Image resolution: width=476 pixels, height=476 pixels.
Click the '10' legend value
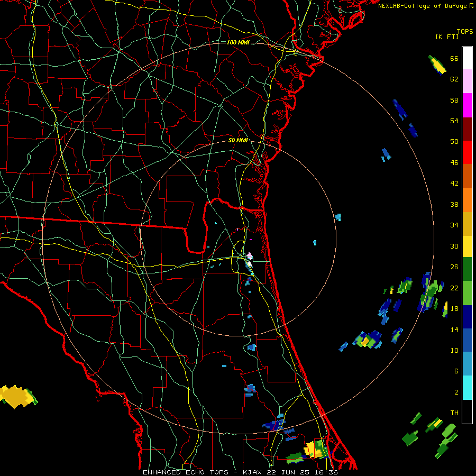tap(454, 351)
